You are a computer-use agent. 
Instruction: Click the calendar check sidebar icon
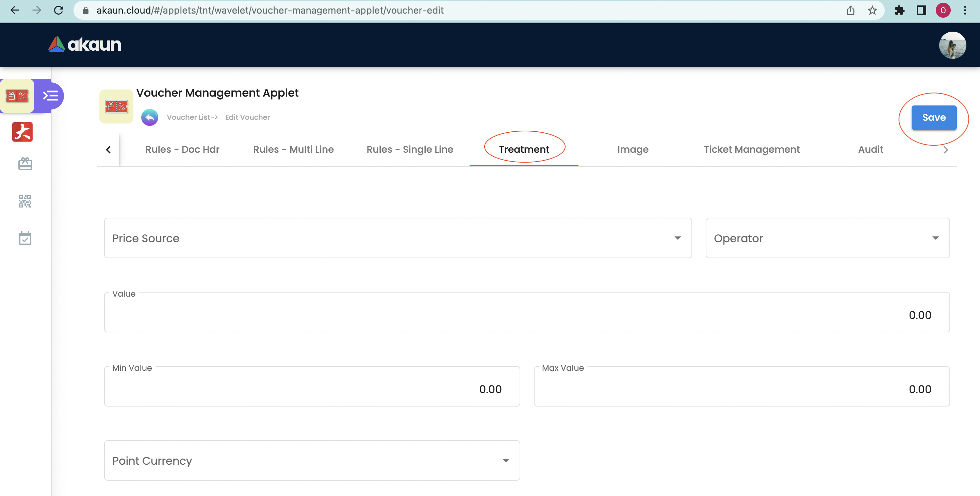[x=25, y=238]
